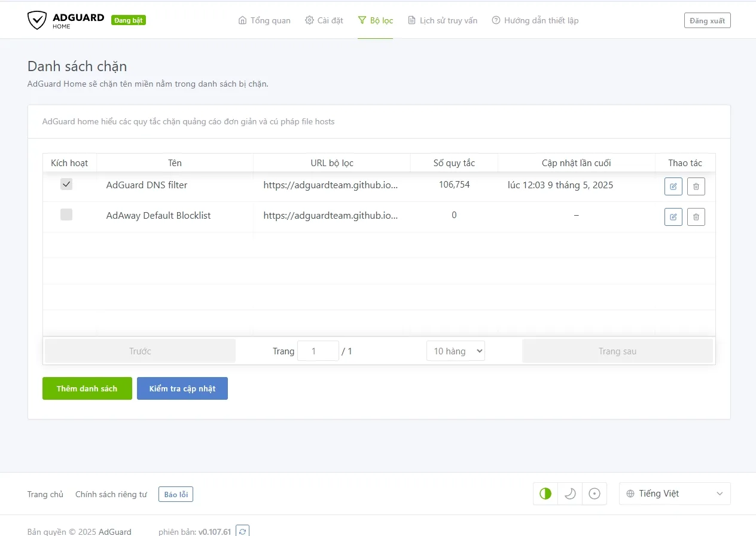Disable the AdGuard DNS filter checkbox
The image size is (756, 536).
coord(66,185)
